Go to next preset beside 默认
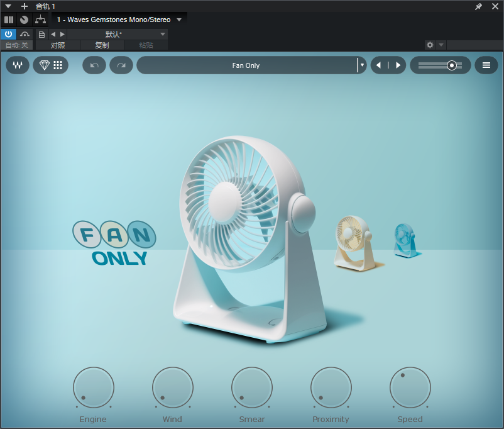The image size is (504, 429). coord(62,35)
